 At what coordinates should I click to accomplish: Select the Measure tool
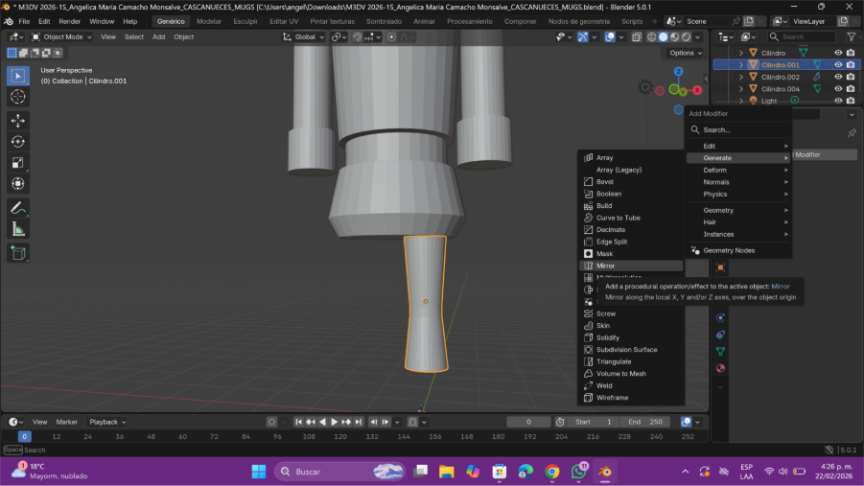[18, 229]
